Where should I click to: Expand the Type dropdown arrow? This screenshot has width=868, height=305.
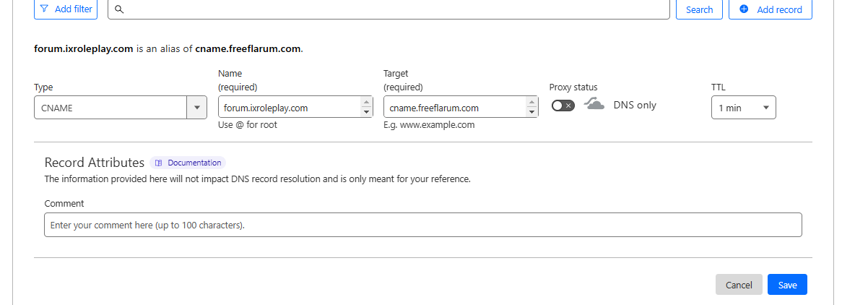click(197, 108)
